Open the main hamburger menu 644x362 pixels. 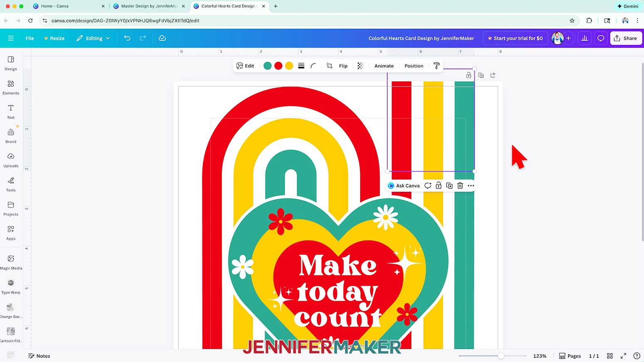(x=11, y=38)
